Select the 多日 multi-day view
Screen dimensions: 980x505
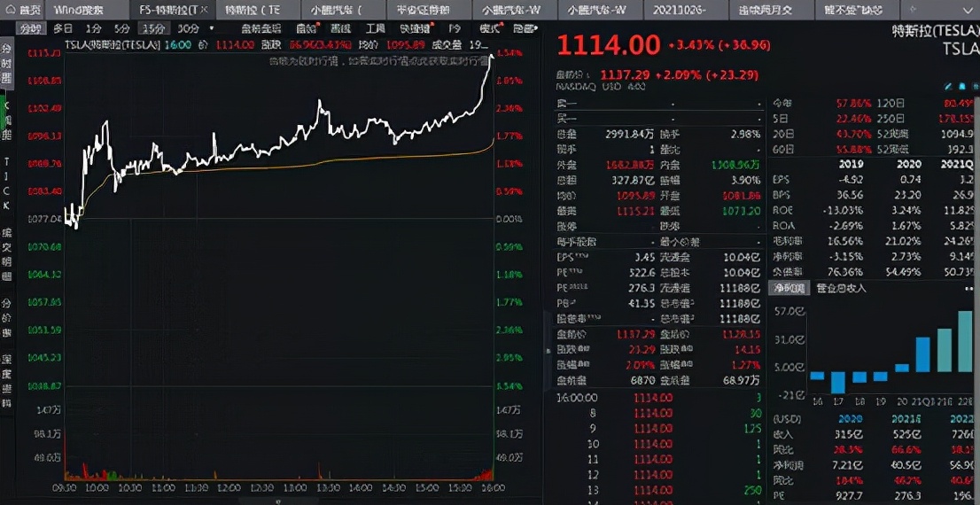[x=63, y=28]
